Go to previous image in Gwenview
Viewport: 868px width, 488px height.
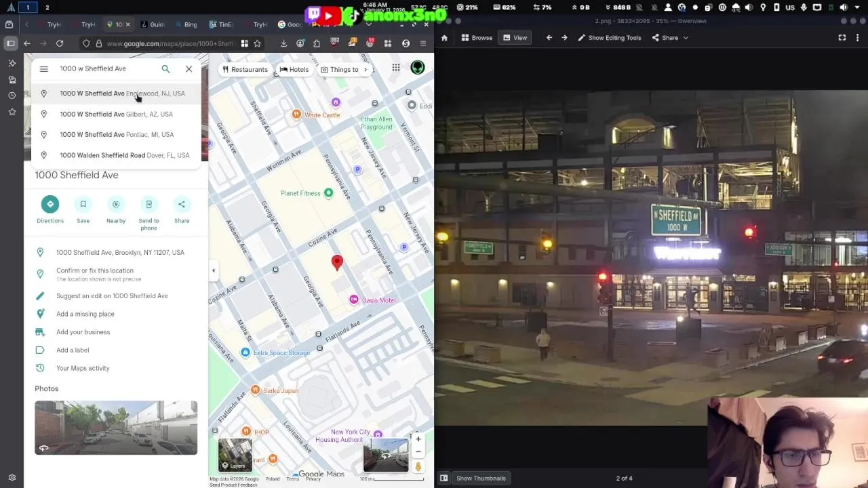549,38
